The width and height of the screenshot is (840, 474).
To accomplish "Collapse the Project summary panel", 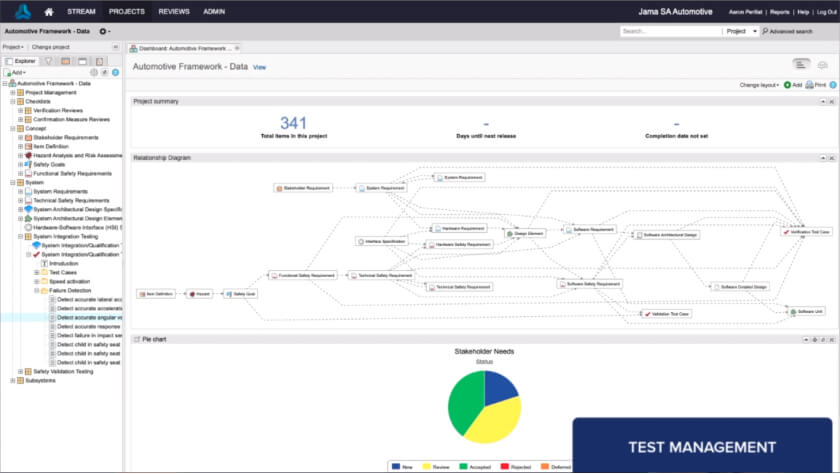I will (824, 101).
